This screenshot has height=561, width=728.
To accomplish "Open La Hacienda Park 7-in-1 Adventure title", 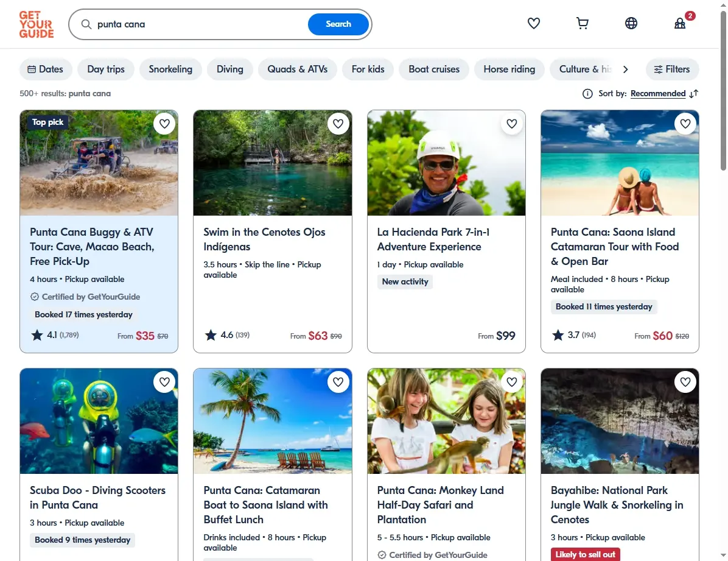I will (x=433, y=239).
